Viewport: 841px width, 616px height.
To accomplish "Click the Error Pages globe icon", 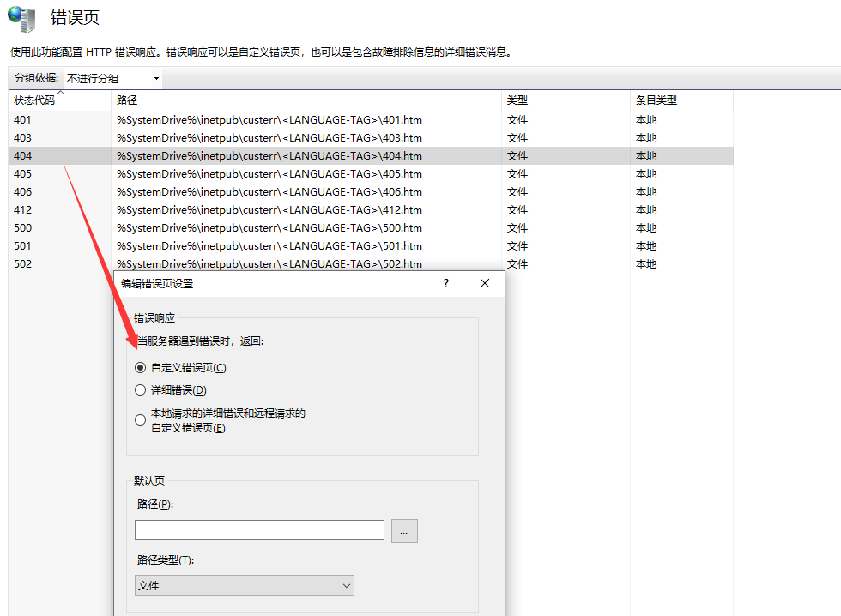I will (21, 18).
